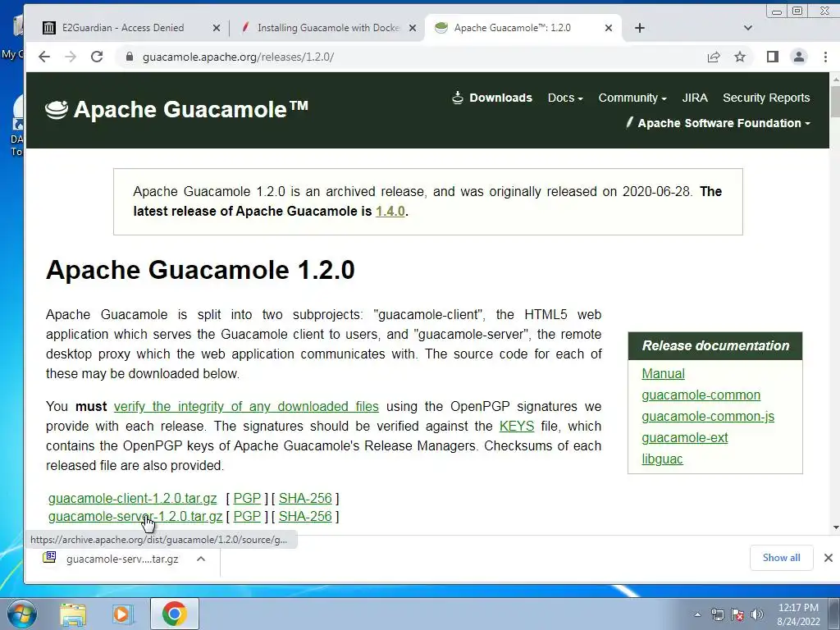Click the taskbar clock showing 12:17 PM
The image size is (840, 630).
[798, 614]
